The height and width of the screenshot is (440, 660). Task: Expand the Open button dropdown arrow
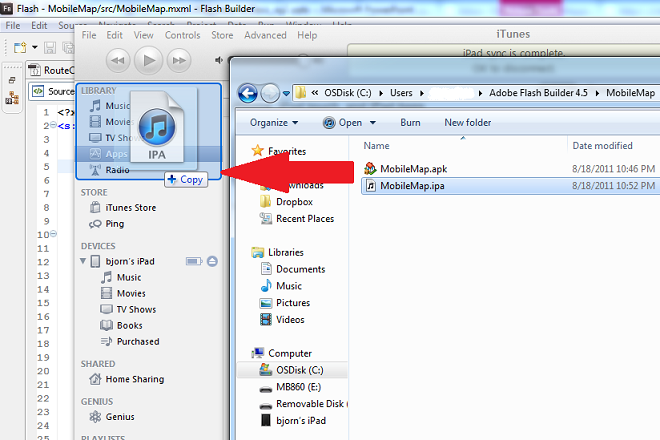point(373,123)
